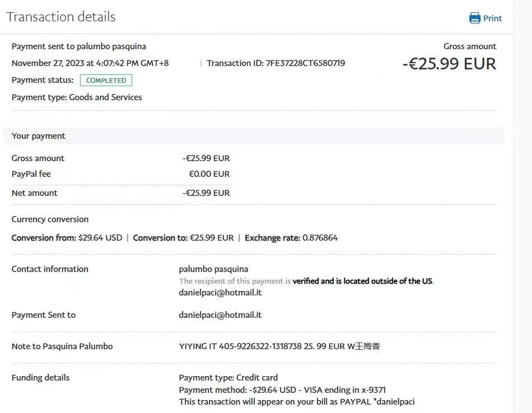The image size is (532, 413).
Task: Click danielpaci@hotmail.it under Contact information
Action: [220, 293]
